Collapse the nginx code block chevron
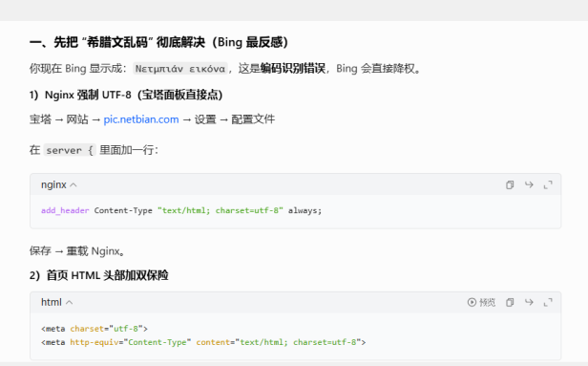Viewport: 588px width, 366px height. [73, 184]
